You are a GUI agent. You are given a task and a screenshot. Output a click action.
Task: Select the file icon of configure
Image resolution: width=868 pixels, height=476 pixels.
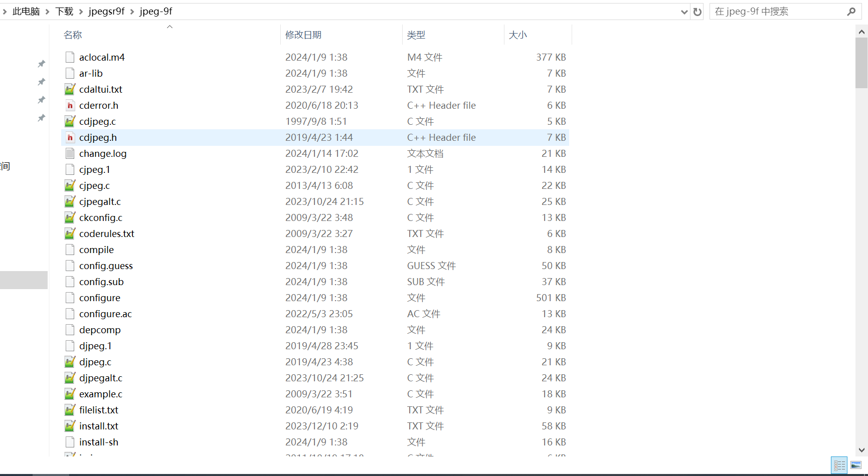(70, 298)
